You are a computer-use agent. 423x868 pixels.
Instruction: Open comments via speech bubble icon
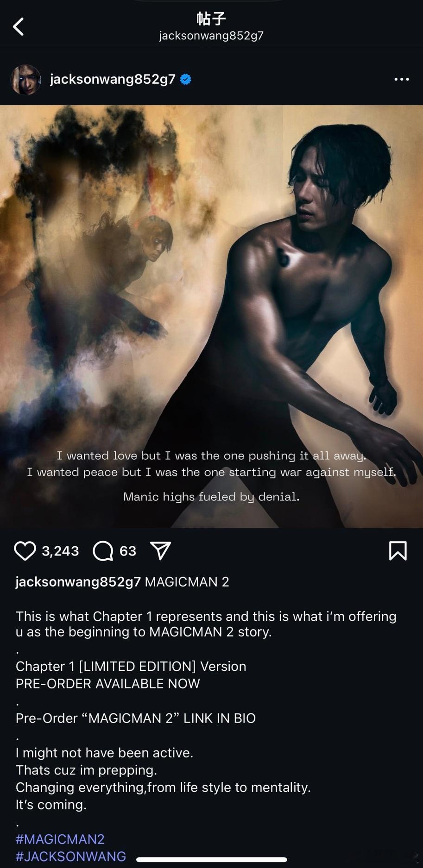(103, 551)
